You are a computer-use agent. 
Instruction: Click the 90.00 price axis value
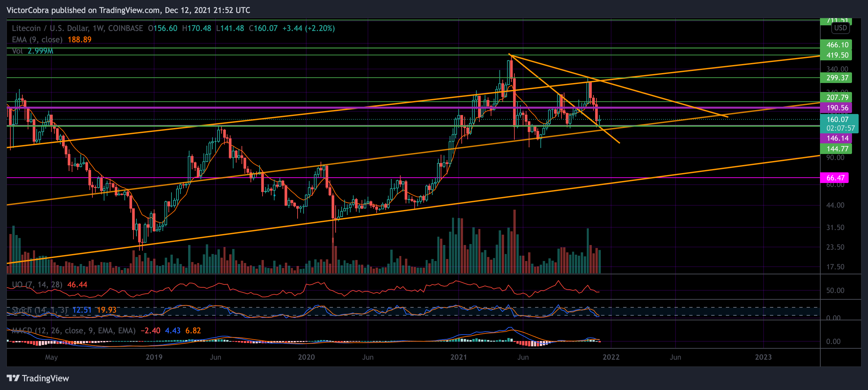(835, 158)
